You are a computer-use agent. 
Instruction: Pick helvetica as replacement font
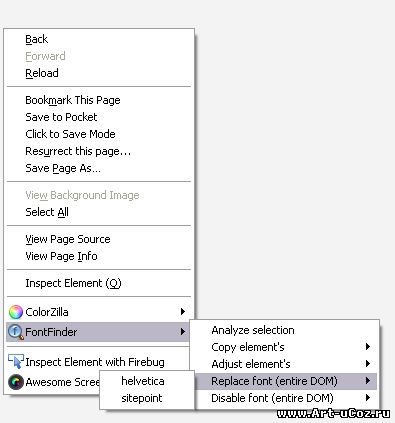pos(147,381)
